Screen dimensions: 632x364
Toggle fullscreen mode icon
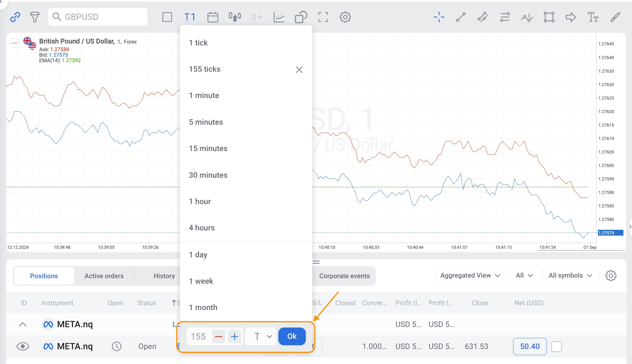pyautogui.click(x=323, y=17)
